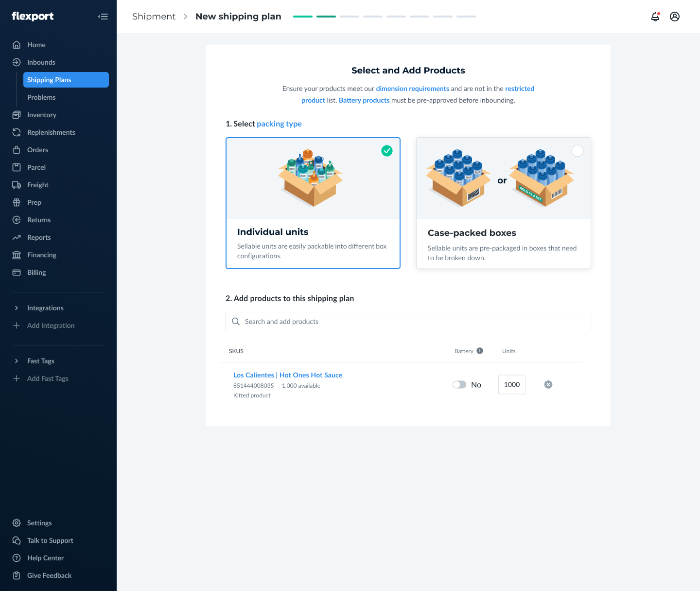Viewport: 700px width, 591px height.
Task: Open the notifications bell
Action: (655, 16)
